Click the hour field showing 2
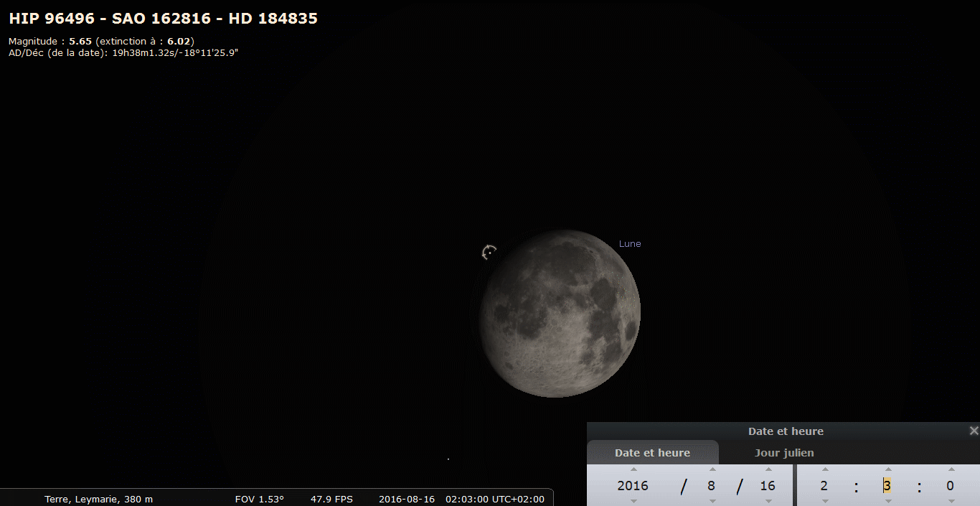Screen dimensions: 980x506 click(824, 486)
